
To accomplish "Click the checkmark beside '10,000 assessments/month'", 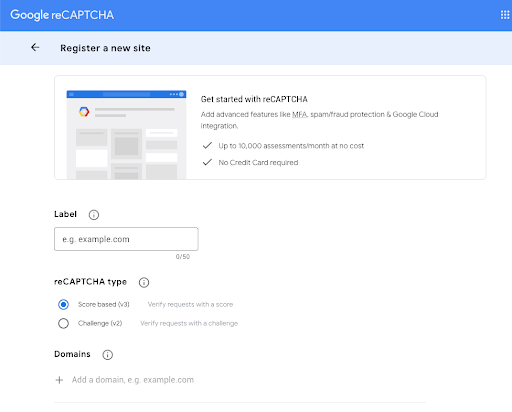I will coord(207,145).
